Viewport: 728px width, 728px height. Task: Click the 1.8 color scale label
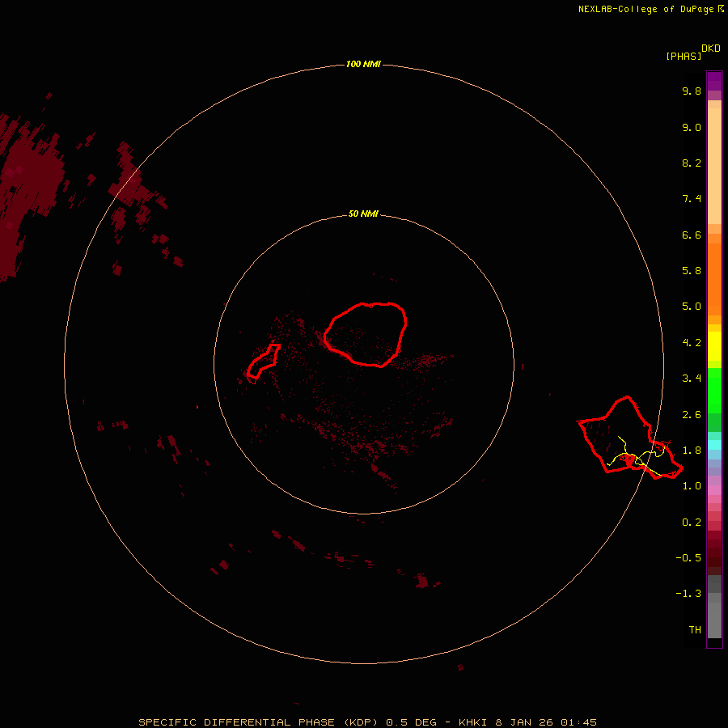click(x=692, y=451)
